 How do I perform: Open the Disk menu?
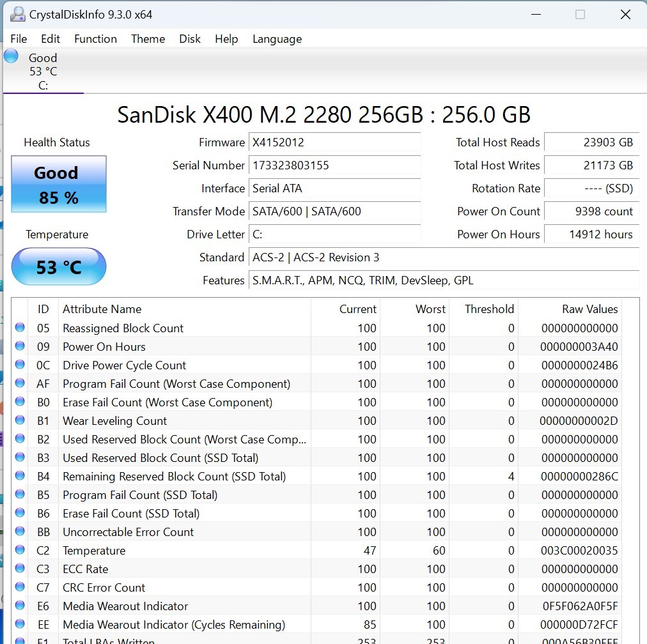(190, 39)
